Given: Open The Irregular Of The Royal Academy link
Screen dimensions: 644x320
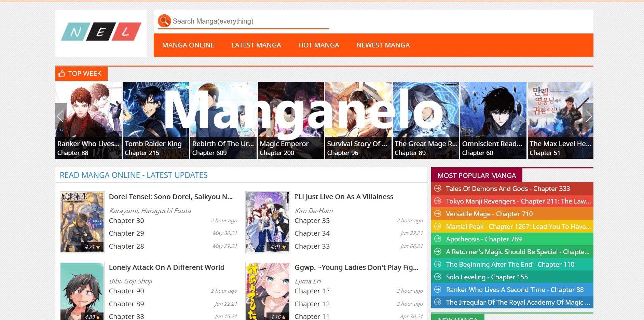Looking at the screenshot, I should click(x=518, y=302).
